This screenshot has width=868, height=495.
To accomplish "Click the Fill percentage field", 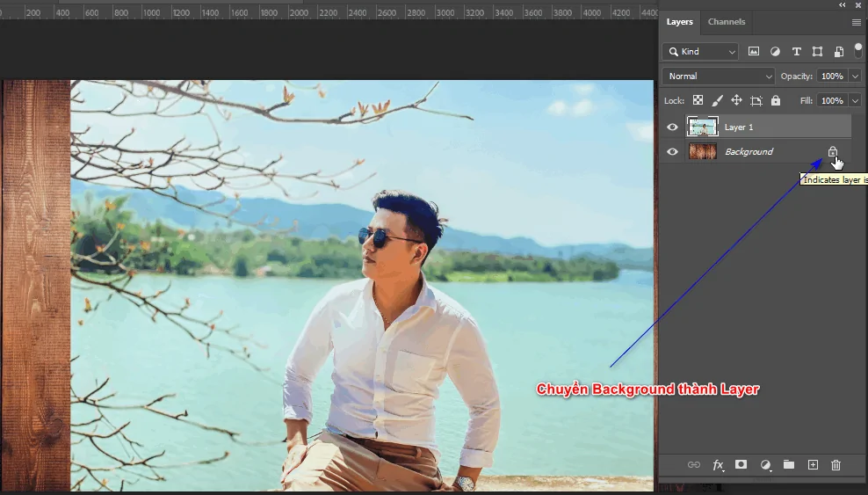I will point(831,101).
